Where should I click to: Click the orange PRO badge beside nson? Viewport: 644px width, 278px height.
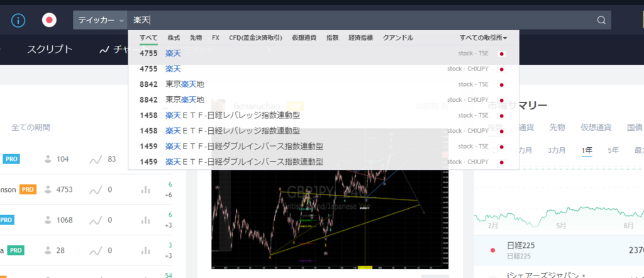[x=28, y=190]
